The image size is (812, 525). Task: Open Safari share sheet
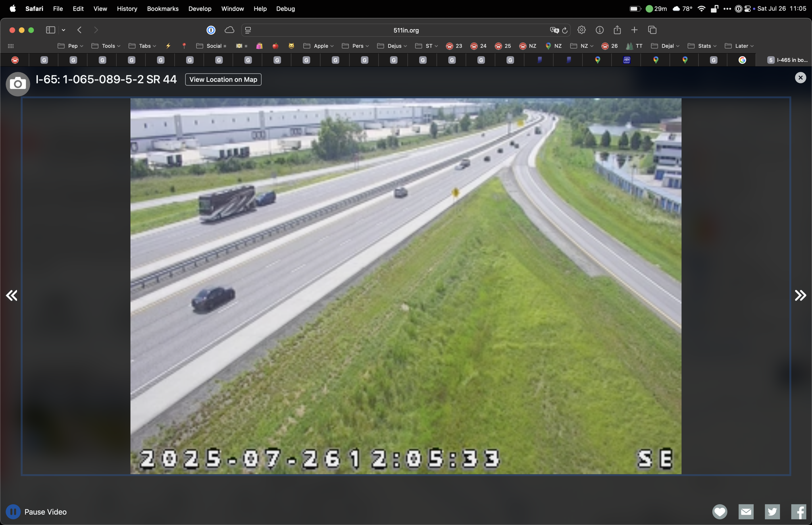[617, 30]
